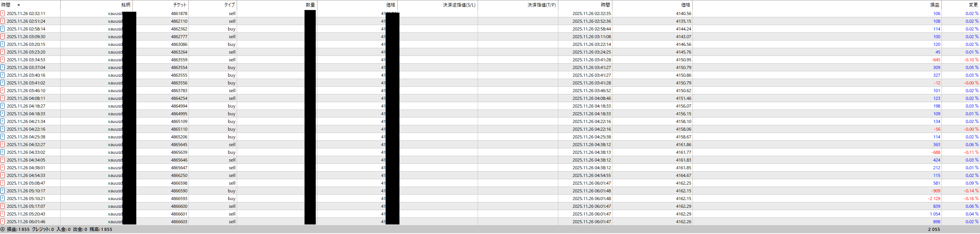Click the order icon for 2025.11.26 02:51:24 row
This screenshot has width=980, height=234.
[x=3, y=21]
